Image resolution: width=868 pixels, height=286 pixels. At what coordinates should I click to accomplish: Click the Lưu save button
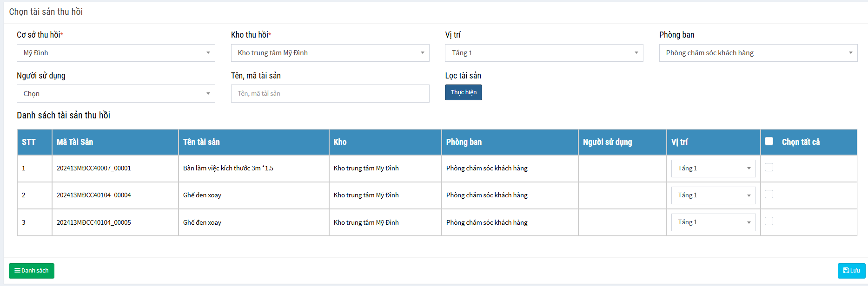pos(851,271)
